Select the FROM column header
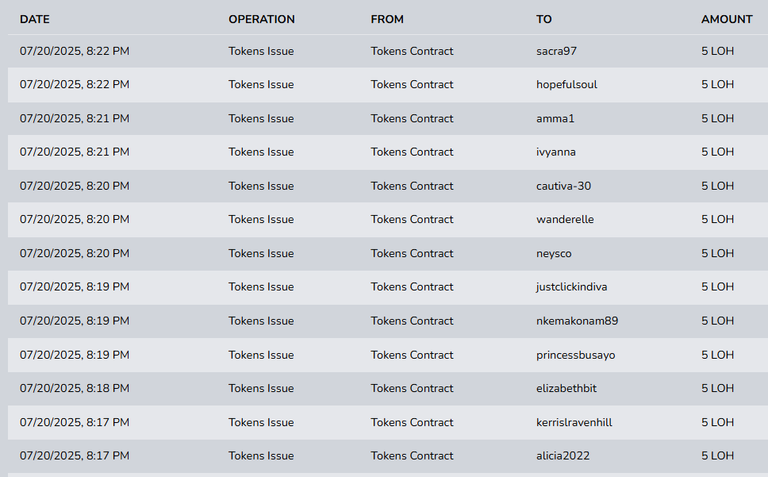This screenshot has width=768, height=477. [387, 20]
